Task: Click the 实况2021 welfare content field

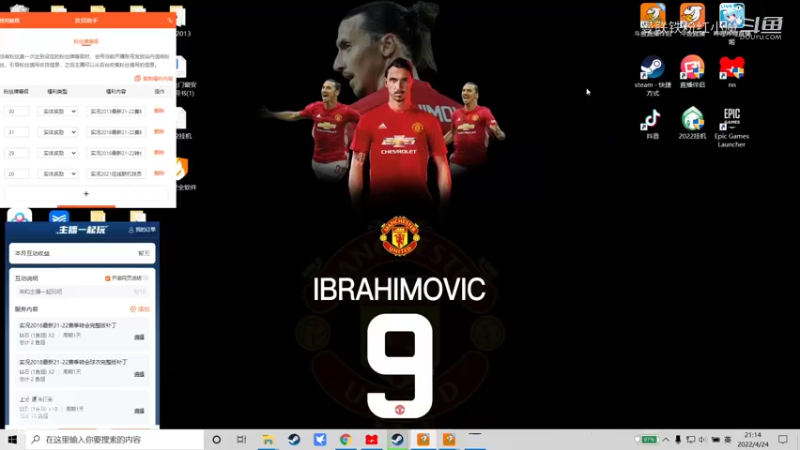Action: coord(116,174)
